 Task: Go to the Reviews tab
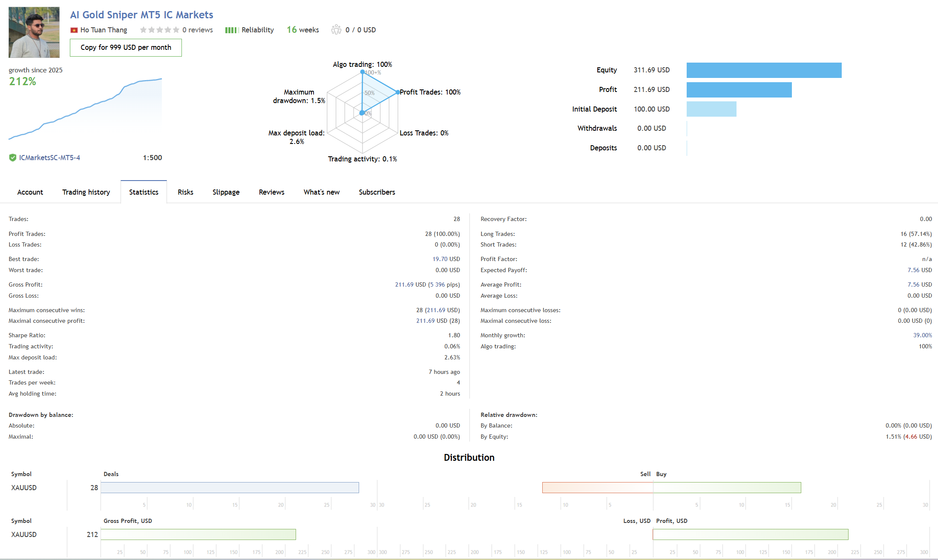[271, 192]
